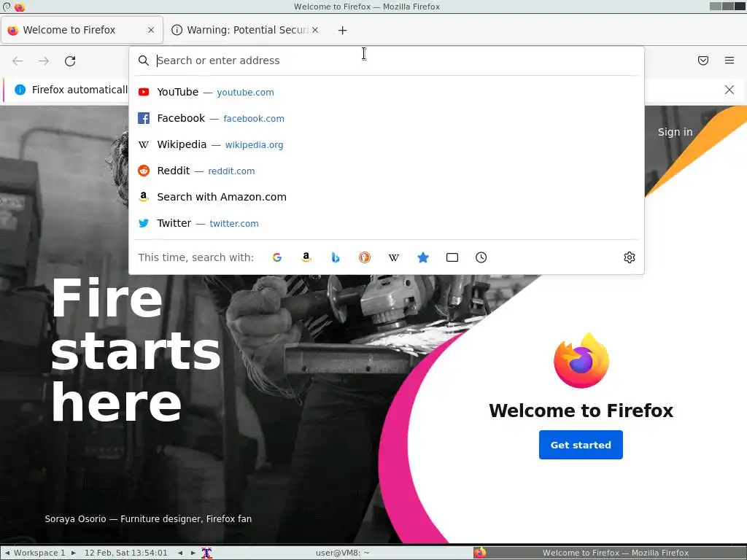Click the Sign in link
Viewport: 747px width, 560px height.
(x=675, y=132)
